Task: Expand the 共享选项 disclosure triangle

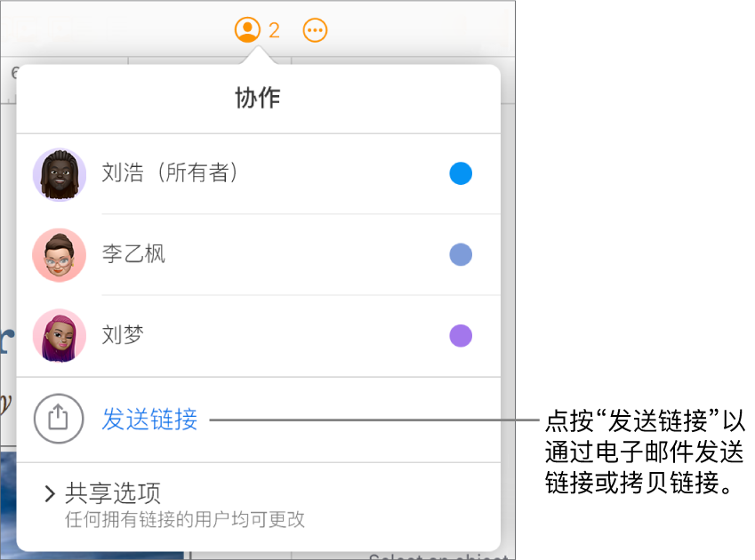Action: [51, 493]
